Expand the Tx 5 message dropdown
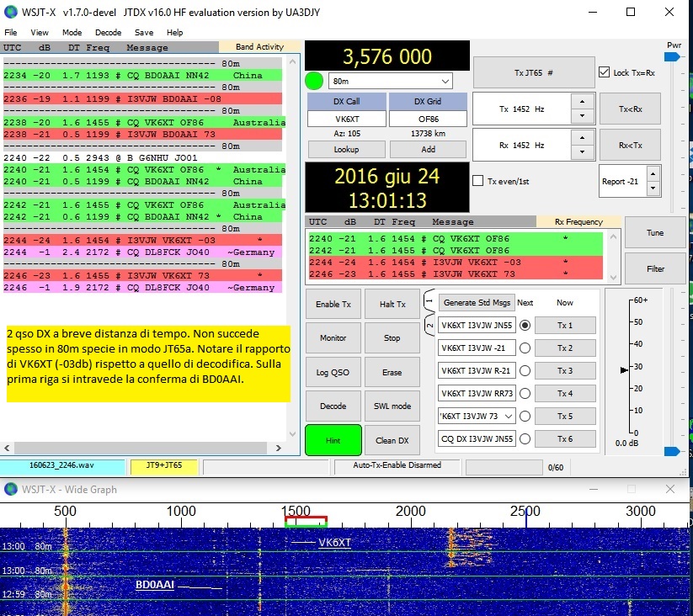 tap(509, 416)
